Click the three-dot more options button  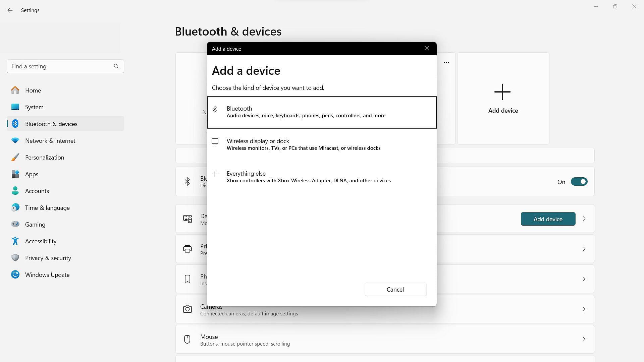446,63
